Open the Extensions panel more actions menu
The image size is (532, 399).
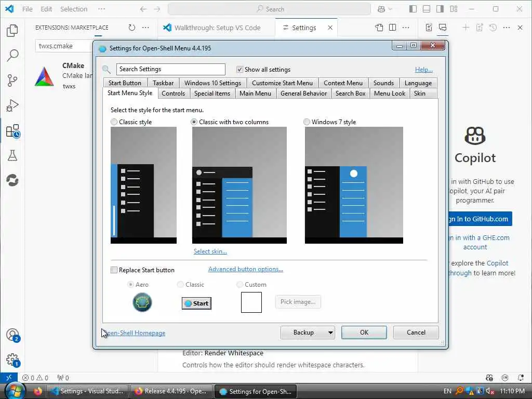[x=145, y=28]
